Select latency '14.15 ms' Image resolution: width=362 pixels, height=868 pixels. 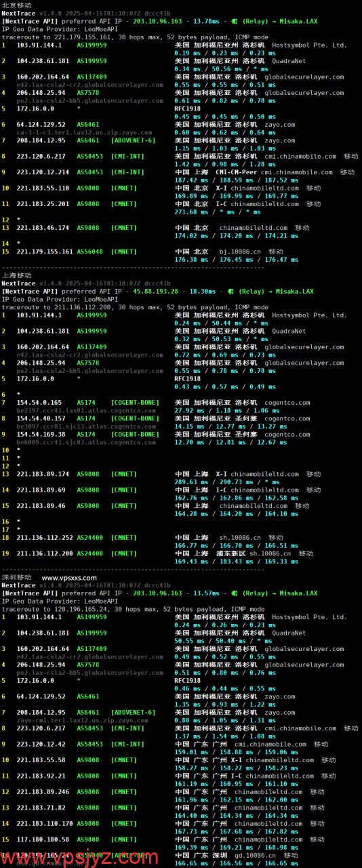[188, 426]
